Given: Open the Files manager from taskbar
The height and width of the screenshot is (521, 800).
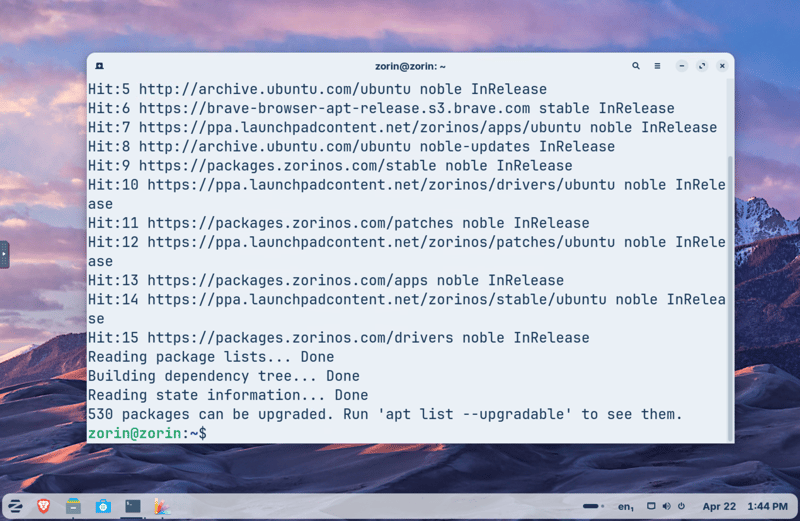Looking at the screenshot, I should pyautogui.click(x=73, y=506).
